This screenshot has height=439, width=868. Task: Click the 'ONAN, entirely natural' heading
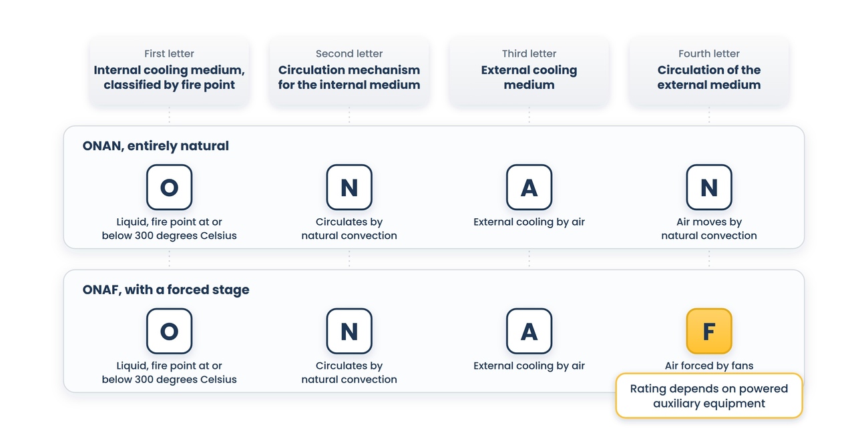click(x=156, y=146)
